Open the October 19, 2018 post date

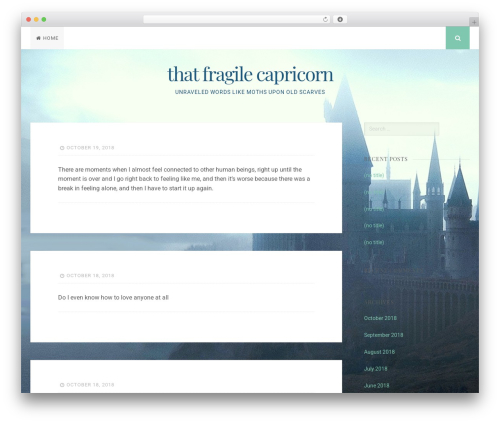coord(90,148)
